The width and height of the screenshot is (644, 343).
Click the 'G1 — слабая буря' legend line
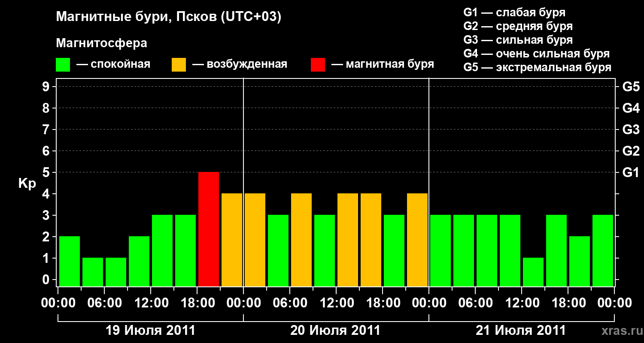514,12
